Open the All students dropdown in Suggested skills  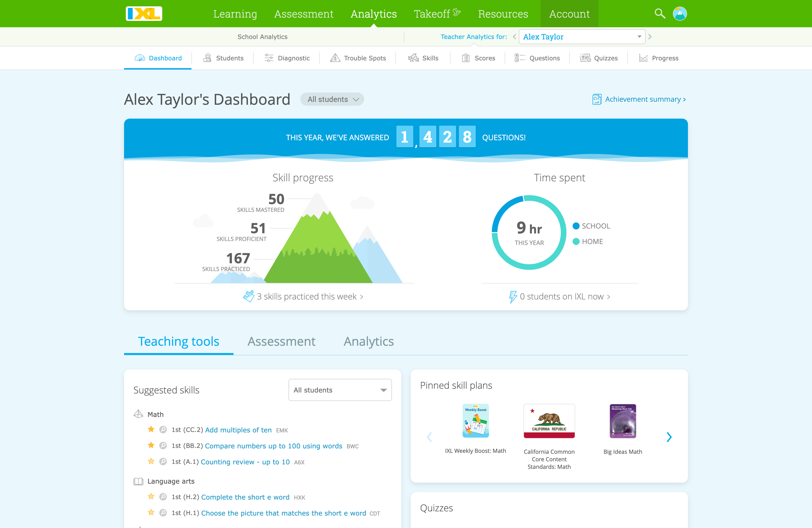[340, 390]
